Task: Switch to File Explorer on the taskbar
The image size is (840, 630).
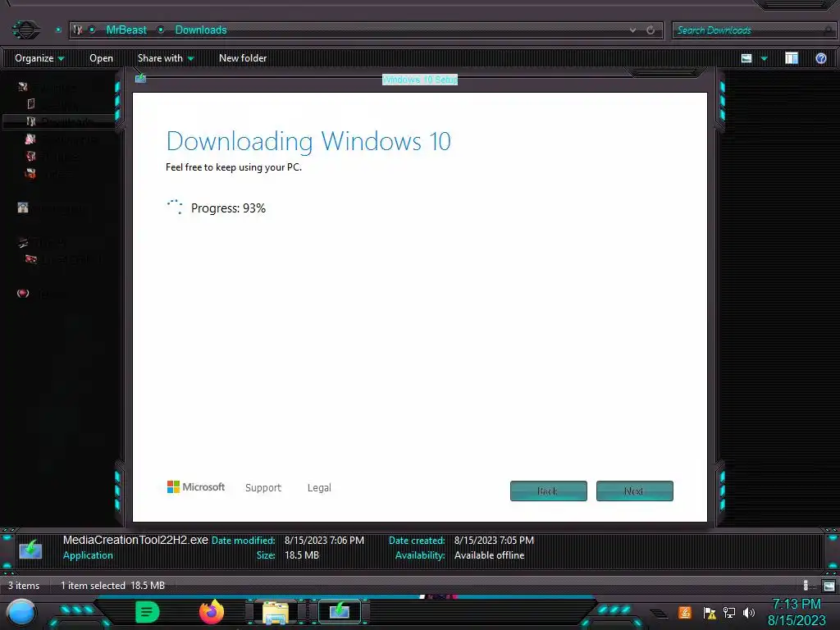Action: click(276, 612)
